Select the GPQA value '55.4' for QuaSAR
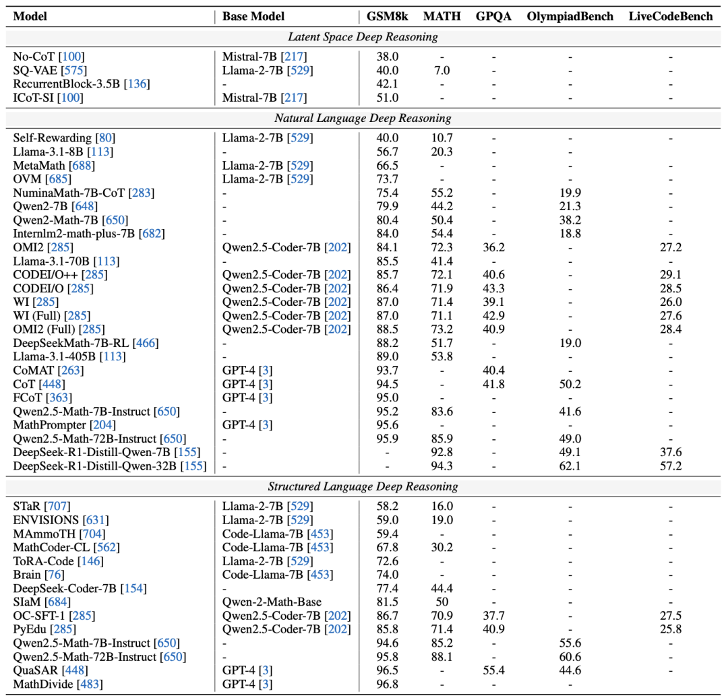 (x=493, y=670)
